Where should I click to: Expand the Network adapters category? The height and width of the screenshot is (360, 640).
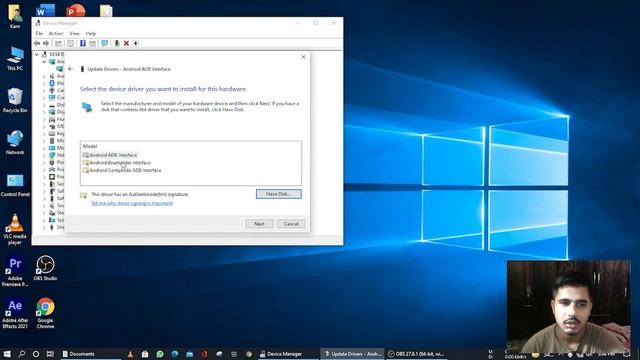44,155
